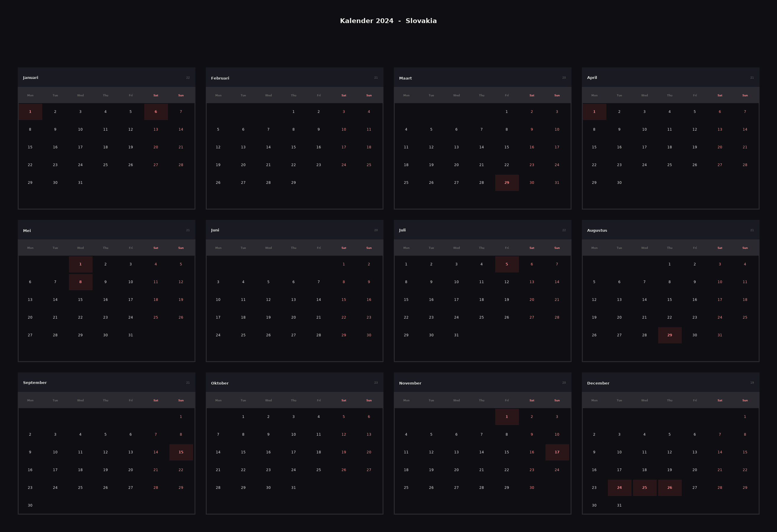Click 29 in the Februari calendar
The width and height of the screenshot is (777, 532).
(294, 183)
